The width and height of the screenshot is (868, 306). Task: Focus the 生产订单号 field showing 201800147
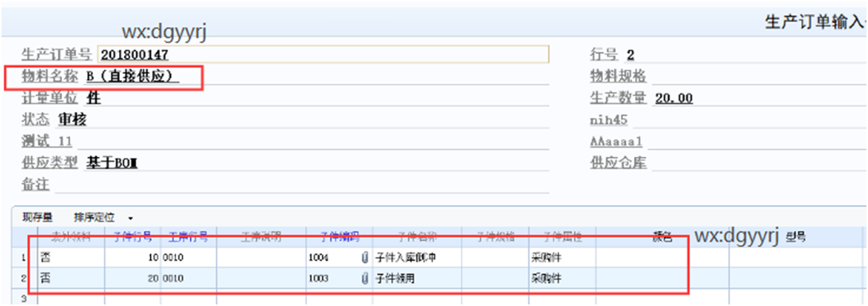coord(323,54)
